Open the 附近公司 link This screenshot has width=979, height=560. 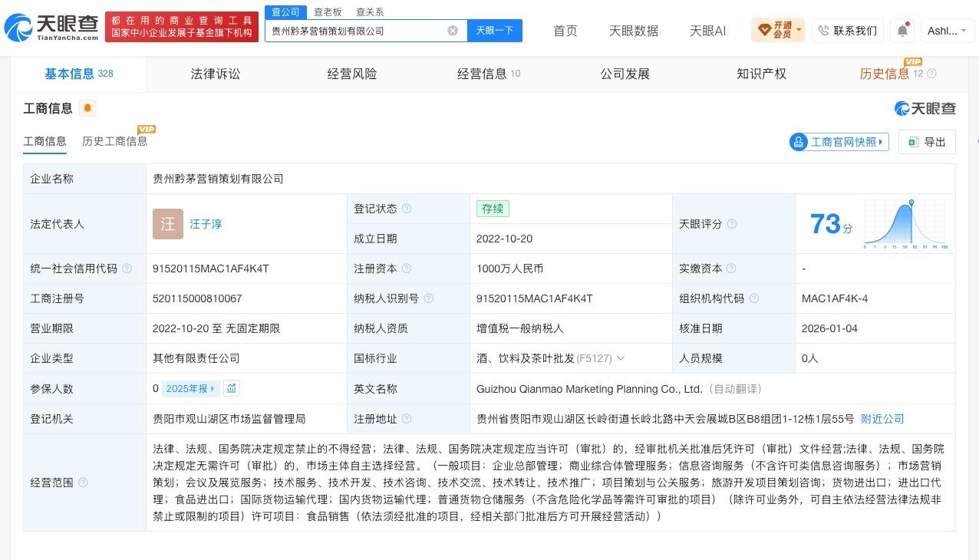pyautogui.click(x=882, y=419)
